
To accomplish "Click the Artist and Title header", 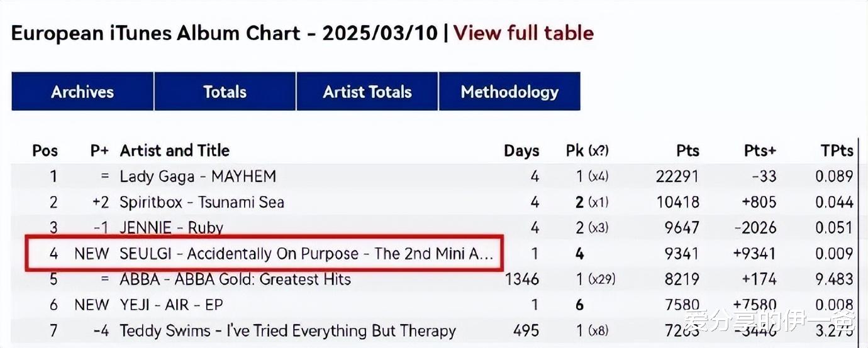I will (175, 151).
